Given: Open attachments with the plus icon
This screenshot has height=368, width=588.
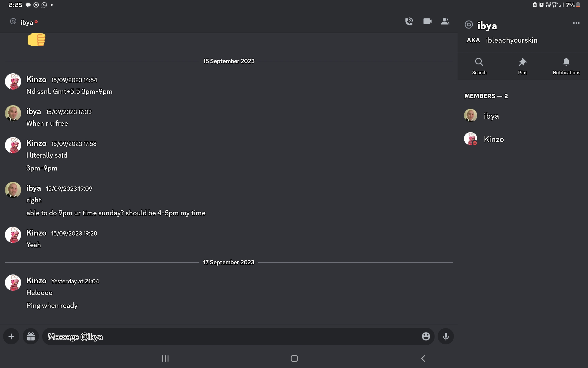Looking at the screenshot, I should 11,336.
